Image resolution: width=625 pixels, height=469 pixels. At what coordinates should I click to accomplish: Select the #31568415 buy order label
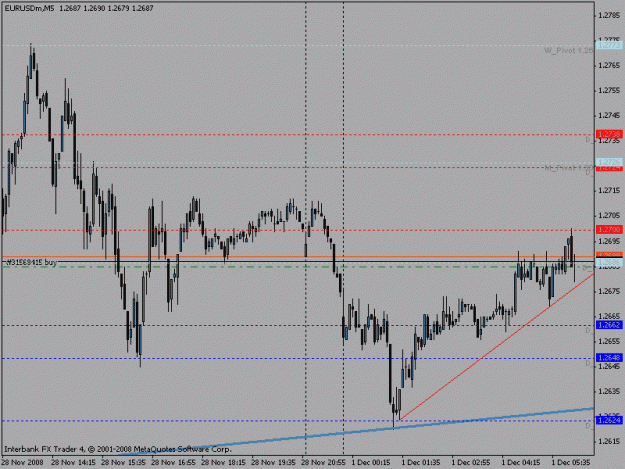(31, 262)
